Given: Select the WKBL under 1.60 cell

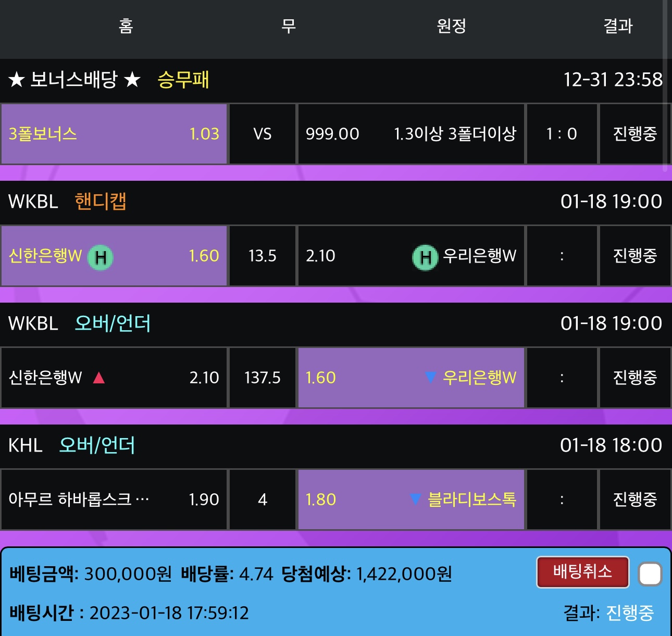Looking at the screenshot, I should tap(410, 378).
